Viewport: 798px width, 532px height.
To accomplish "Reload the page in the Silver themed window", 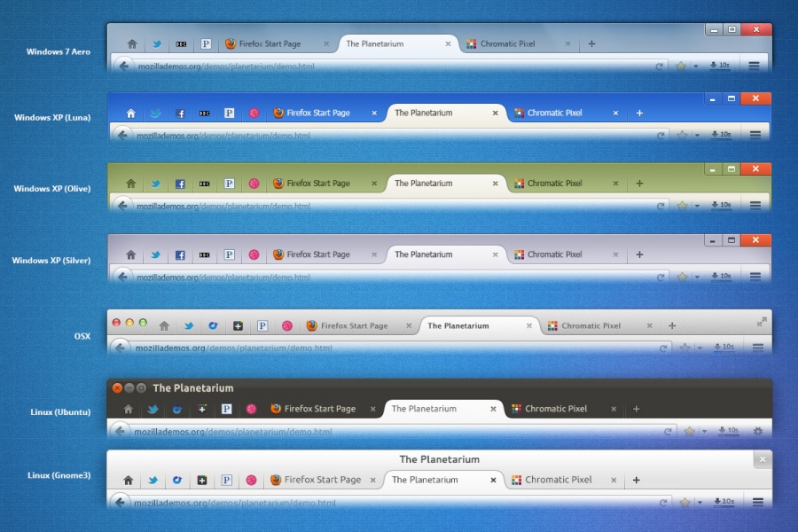I will pyautogui.click(x=660, y=276).
